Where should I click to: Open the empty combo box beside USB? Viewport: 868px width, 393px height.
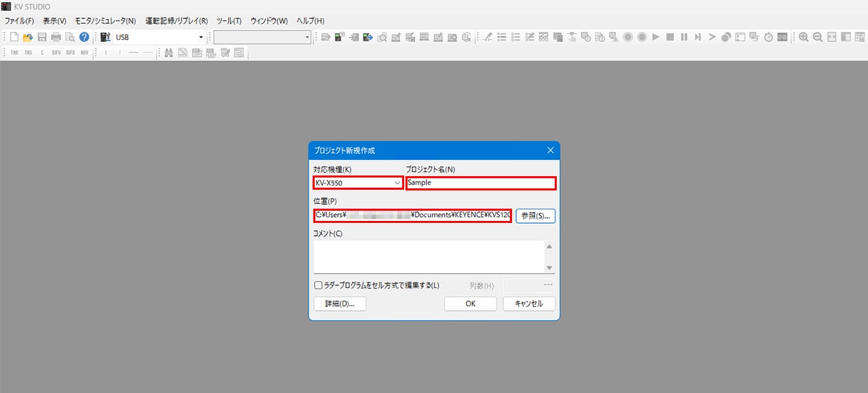click(307, 37)
